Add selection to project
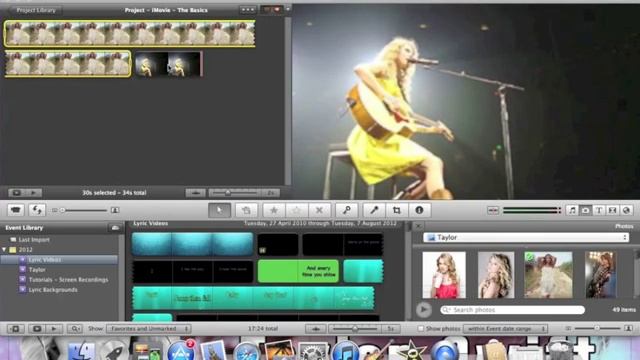Viewport: 640px width, 360px height. click(x=246, y=210)
